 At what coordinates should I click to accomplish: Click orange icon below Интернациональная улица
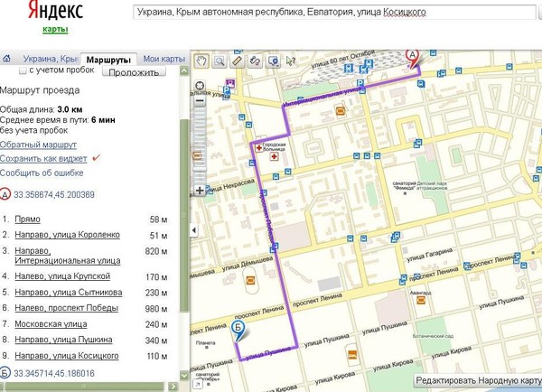point(341,111)
